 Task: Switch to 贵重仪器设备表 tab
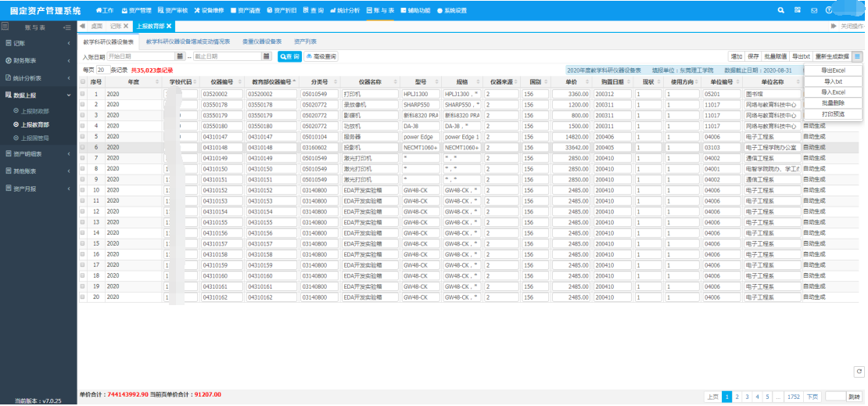coord(263,41)
